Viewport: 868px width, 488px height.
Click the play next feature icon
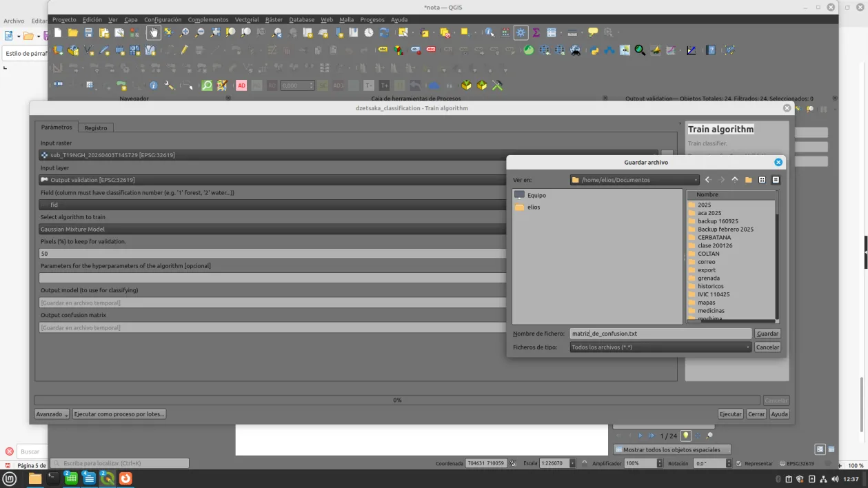[640, 436]
